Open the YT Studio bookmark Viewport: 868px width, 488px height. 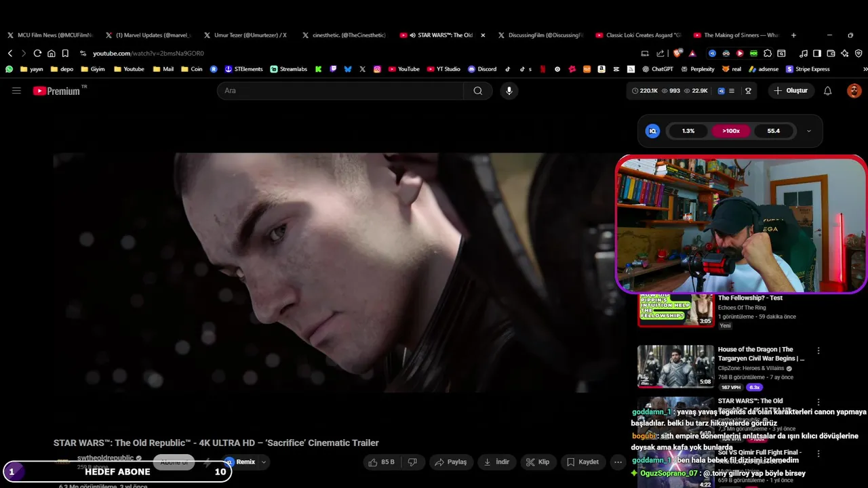coord(443,68)
